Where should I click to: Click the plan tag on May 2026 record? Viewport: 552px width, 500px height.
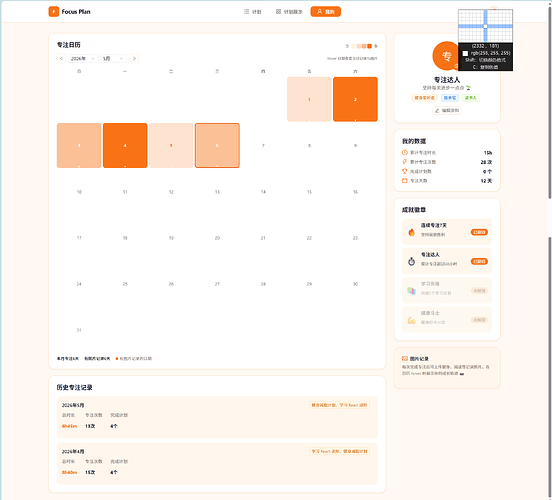[339, 405]
